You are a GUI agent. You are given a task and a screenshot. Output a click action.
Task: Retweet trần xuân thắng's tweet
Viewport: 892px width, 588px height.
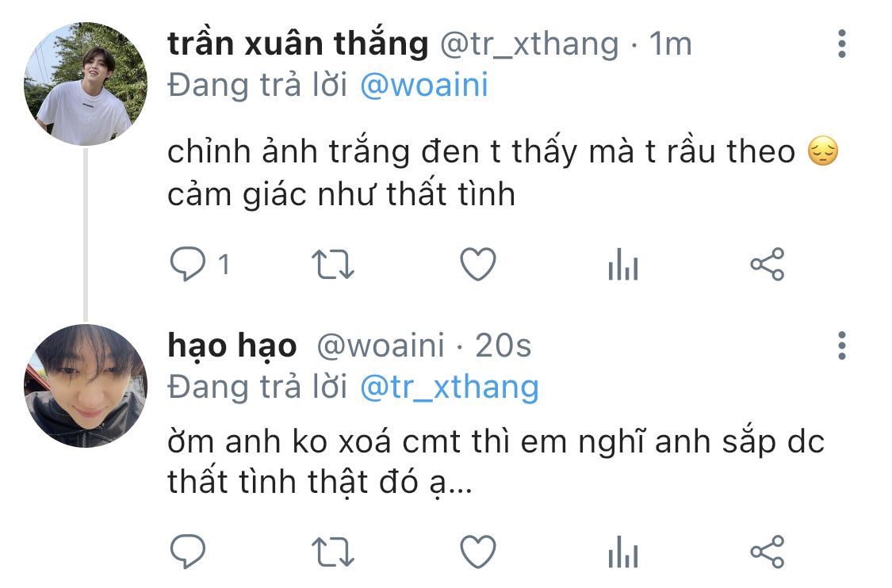[333, 265]
